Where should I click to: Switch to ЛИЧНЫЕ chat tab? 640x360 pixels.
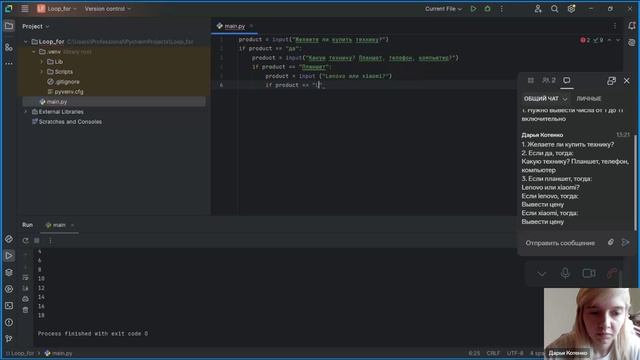(x=589, y=99)
